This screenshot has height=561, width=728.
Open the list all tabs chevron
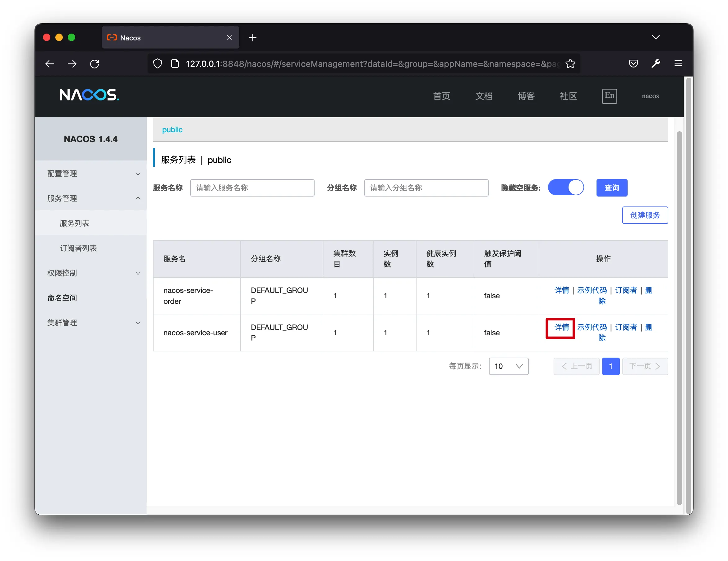(656, 37)
